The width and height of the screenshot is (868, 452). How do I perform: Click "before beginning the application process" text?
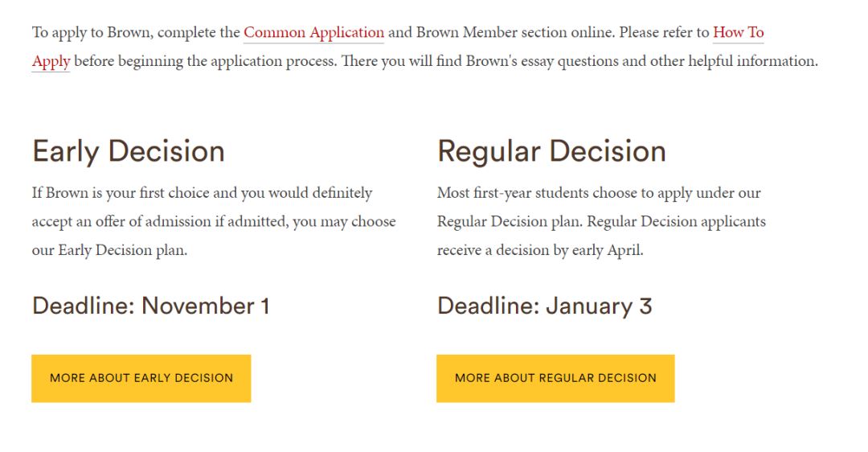click(205, 61)
